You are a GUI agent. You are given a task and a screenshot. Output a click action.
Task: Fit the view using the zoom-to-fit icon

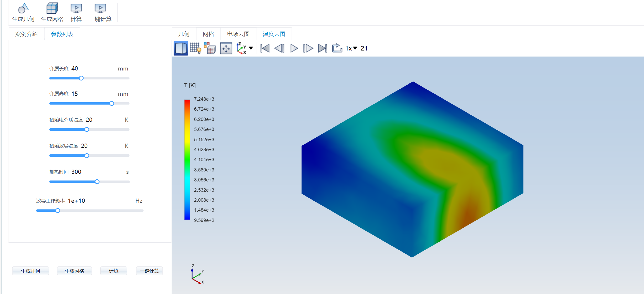[x=226, y=48]
